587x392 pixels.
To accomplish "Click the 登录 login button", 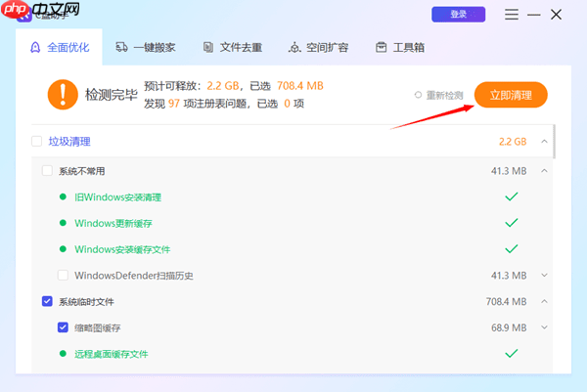I will pyautogui.click(x=458, y=15).
